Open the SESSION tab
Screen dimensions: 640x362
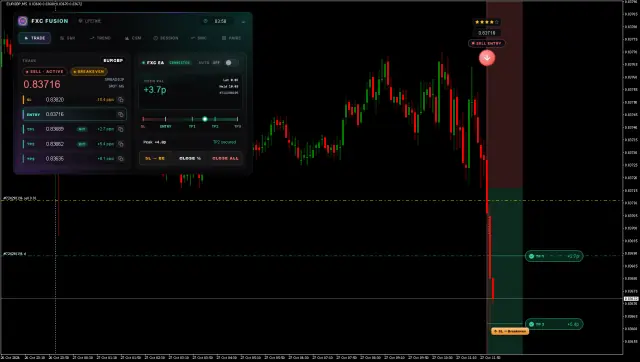point(166,38)
